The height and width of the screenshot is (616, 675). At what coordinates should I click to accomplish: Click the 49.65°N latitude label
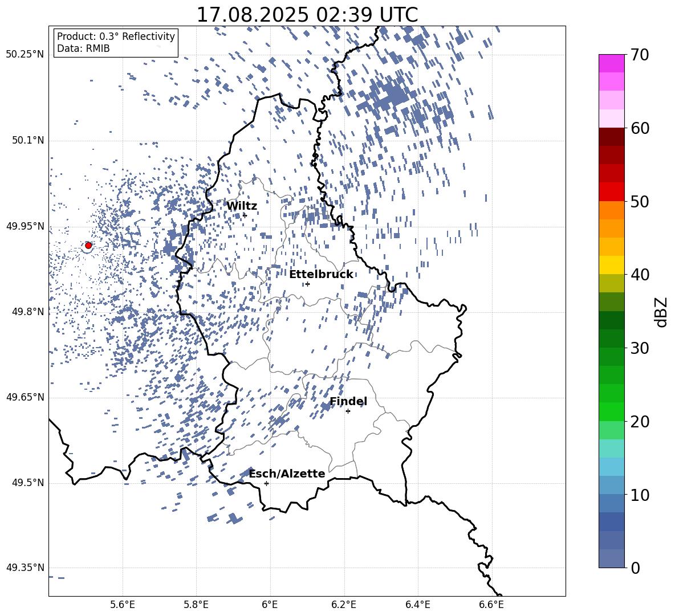(x=25, y=397)
